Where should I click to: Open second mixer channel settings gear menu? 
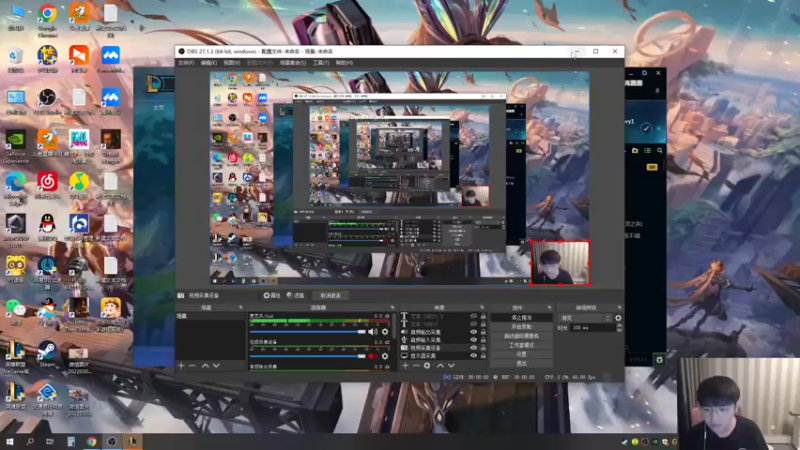pyautogui.click(x=385, y=356)
